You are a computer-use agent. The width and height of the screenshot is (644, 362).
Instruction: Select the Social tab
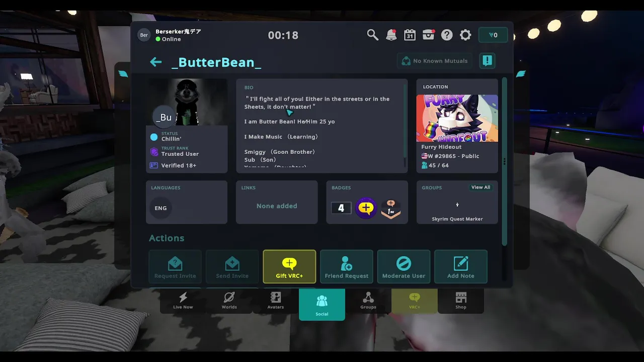tap(322, 305)
